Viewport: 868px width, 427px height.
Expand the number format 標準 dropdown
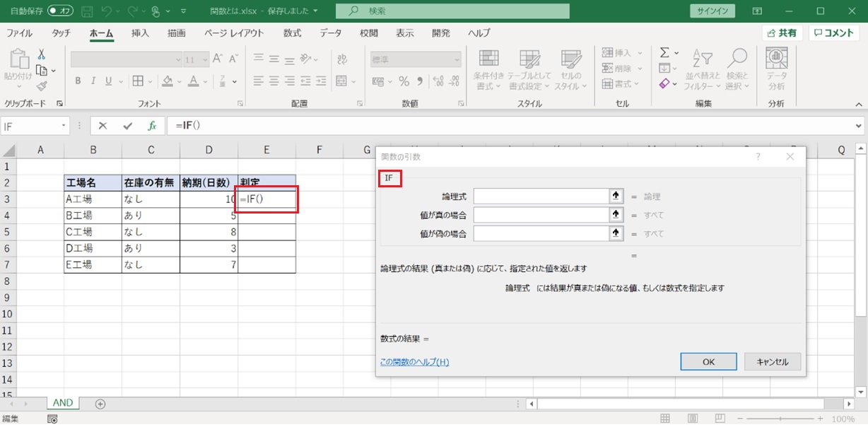click(457, 60)
